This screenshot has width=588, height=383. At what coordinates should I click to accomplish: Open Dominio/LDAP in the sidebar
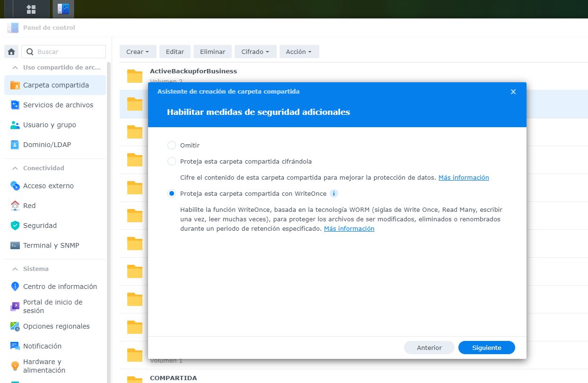[x=55, y=145]
